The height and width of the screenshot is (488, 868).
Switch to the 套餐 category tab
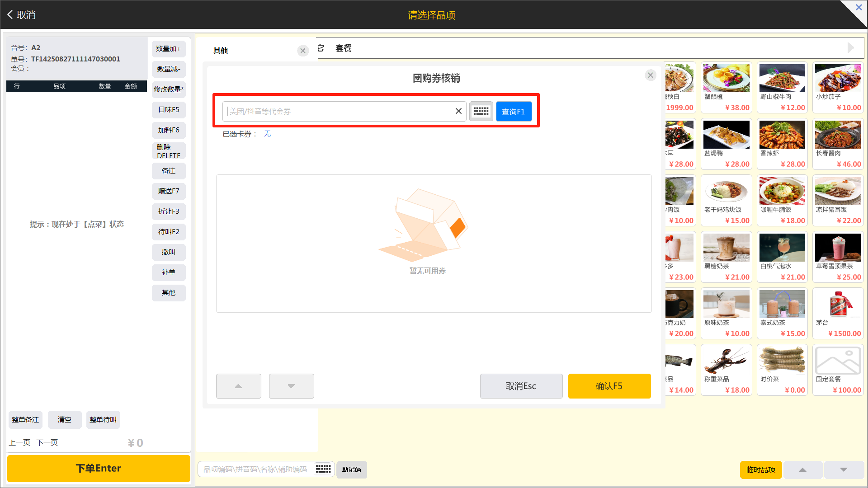pyautogui.click(x=343, y=48)
